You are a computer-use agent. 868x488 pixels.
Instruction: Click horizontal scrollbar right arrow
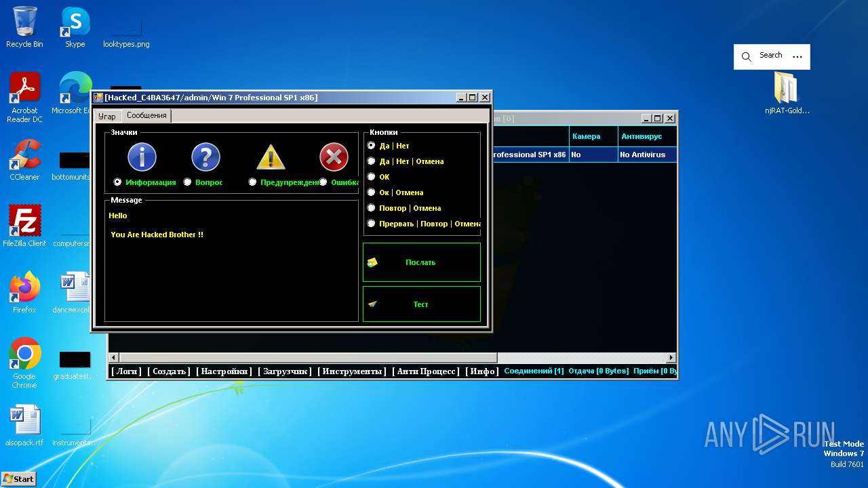[x=671, y=357]
